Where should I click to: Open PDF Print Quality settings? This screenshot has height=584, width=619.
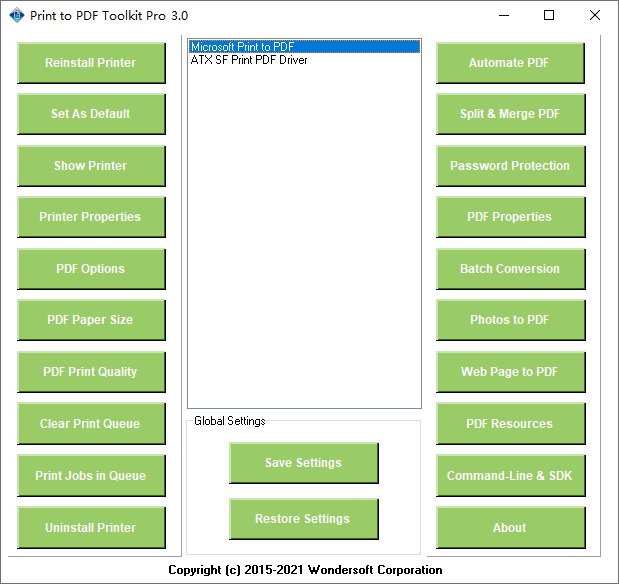coord(91,372)
